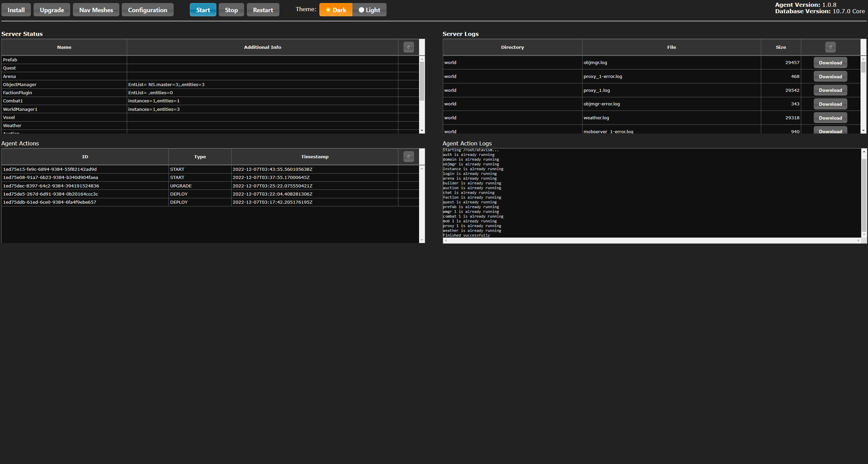Download the objmgr.log file

click(830, 63)
